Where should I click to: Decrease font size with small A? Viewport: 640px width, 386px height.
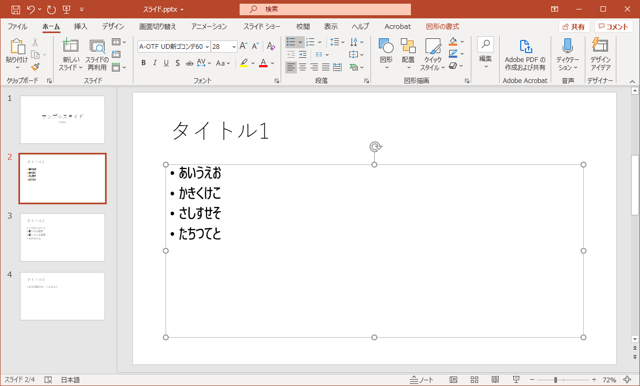tap(255, 46)
